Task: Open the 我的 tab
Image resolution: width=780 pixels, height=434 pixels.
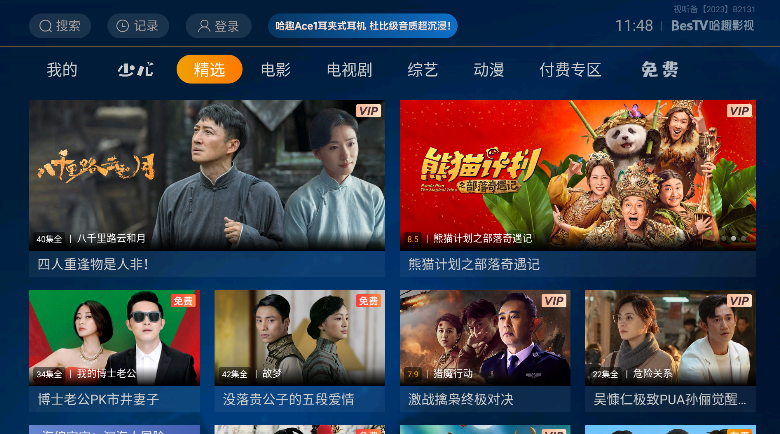Action: pyautogui.click(x=62, y=70)
